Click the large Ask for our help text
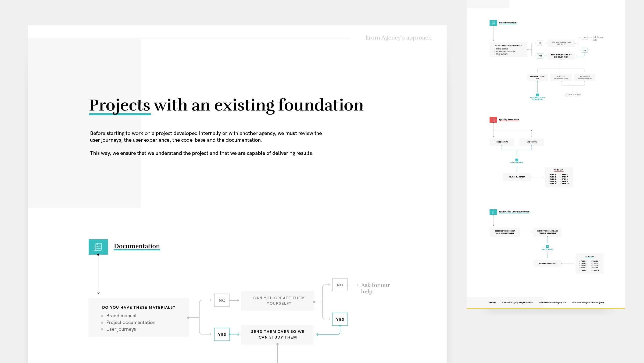The width and height of the screenshot is (644, 363). tap(375, 288)
